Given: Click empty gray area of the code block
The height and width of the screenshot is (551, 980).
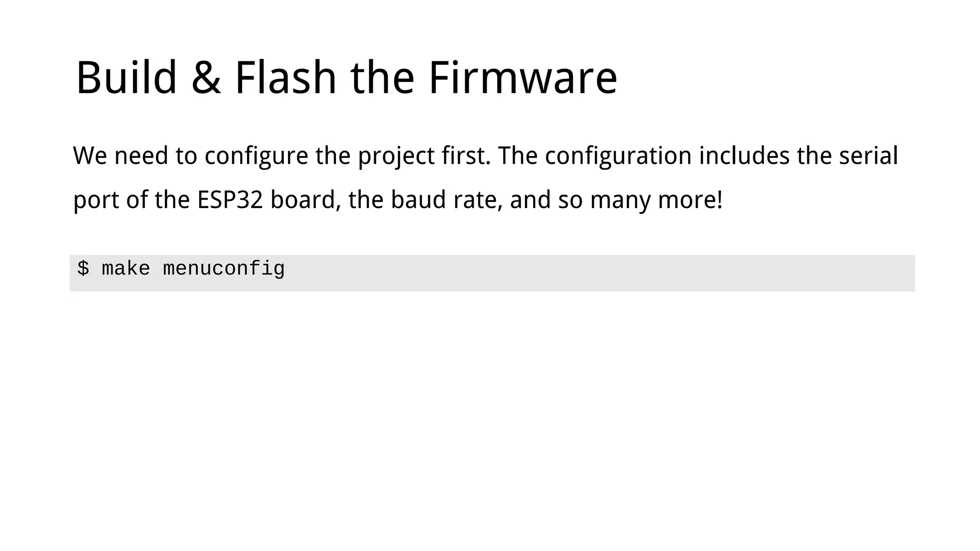Looking at the screenshot, I should pos(598,273).
